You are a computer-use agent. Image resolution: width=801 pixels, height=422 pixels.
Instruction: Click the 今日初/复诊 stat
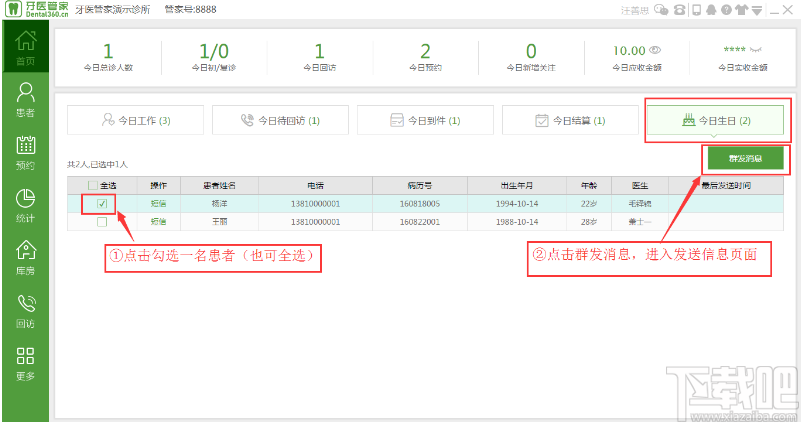214,57
